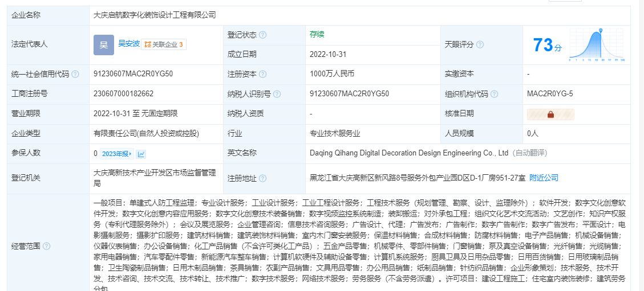Screen dimensions: 644x291
Task: Click the 吴 avatar of the legal representative
Action: click(103, 44)
